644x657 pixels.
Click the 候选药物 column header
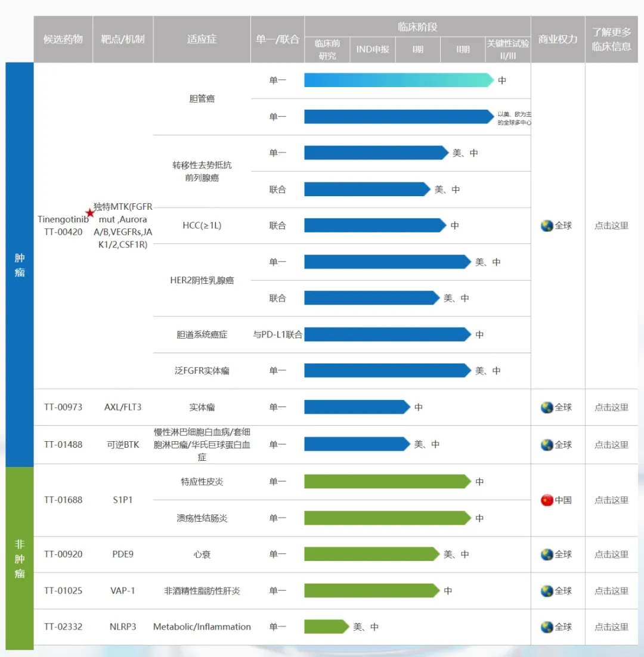[x=63, y=39]
